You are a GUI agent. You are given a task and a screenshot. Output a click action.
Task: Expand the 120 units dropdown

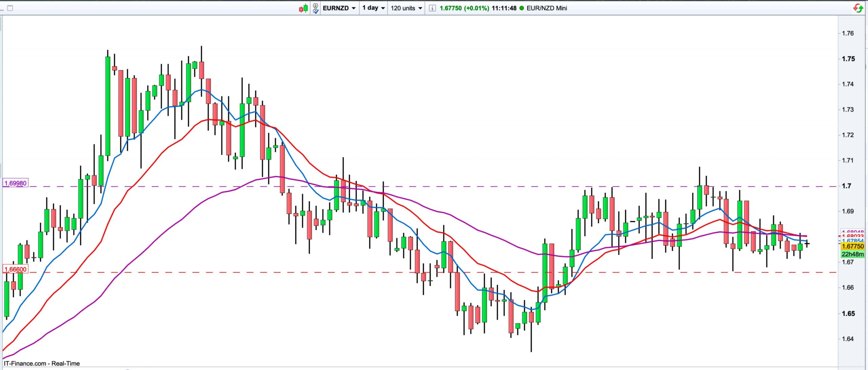click(x=406, y=8)
